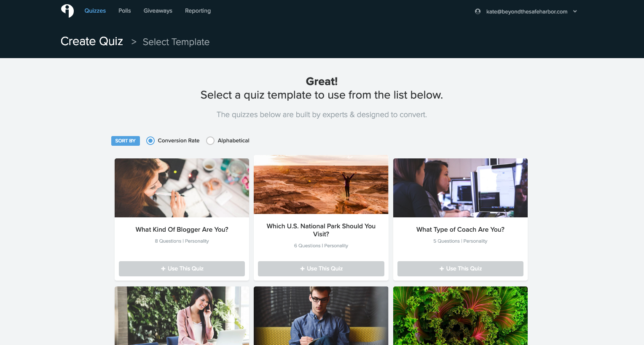Click the man with glasses thumbnail
This screenshot has height=345, width=644.
[321, 316]
